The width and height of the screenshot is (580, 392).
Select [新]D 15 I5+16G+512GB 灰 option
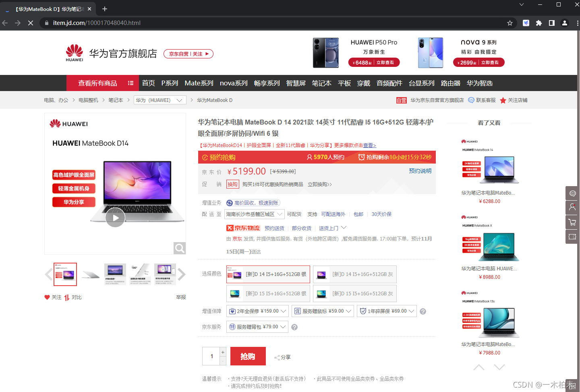[x=355, y=294]
